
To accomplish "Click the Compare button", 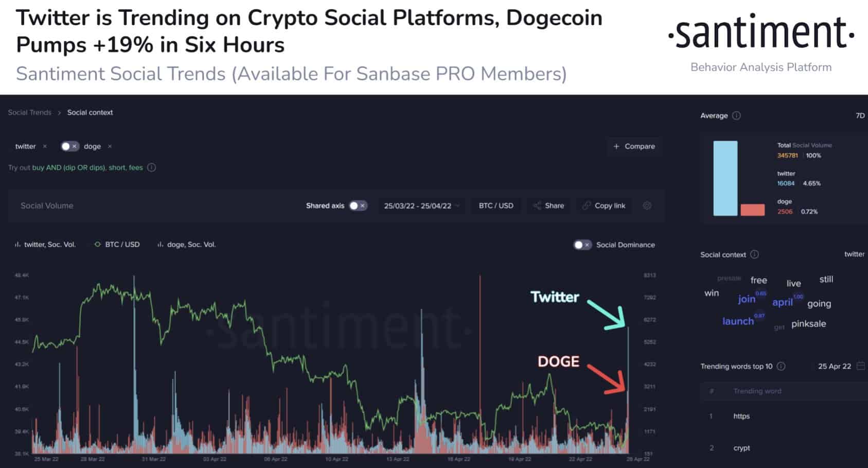I will click(x=634, y=146).
